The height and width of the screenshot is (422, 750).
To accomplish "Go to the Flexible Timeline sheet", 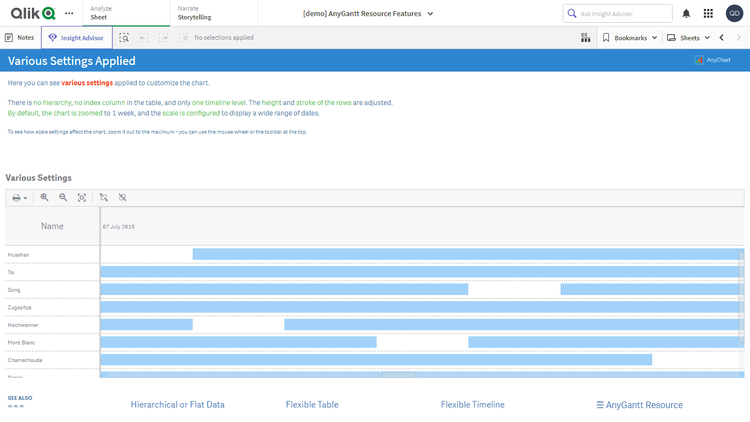I will pyautogui.click(x=472, y=405).
